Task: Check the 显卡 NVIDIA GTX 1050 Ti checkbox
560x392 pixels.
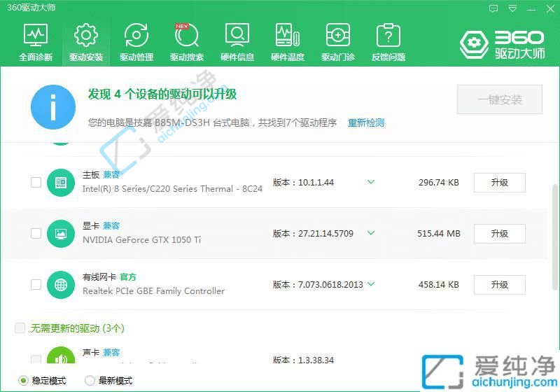Action: [x=36, y=234]
